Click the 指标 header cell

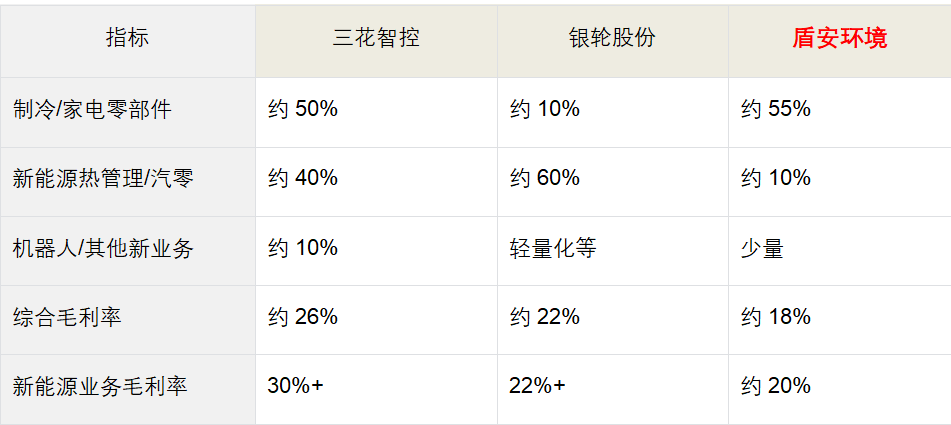pos(127,39)
